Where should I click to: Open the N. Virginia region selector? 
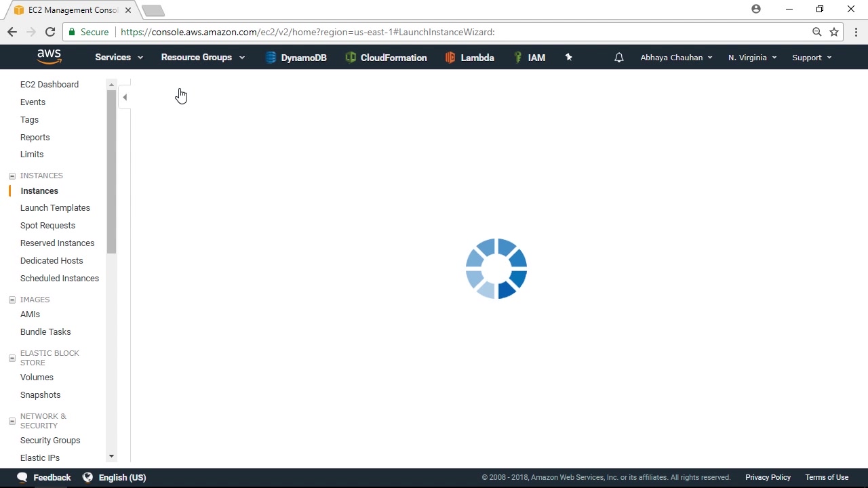pyautogui.click(x=753, y=58)
